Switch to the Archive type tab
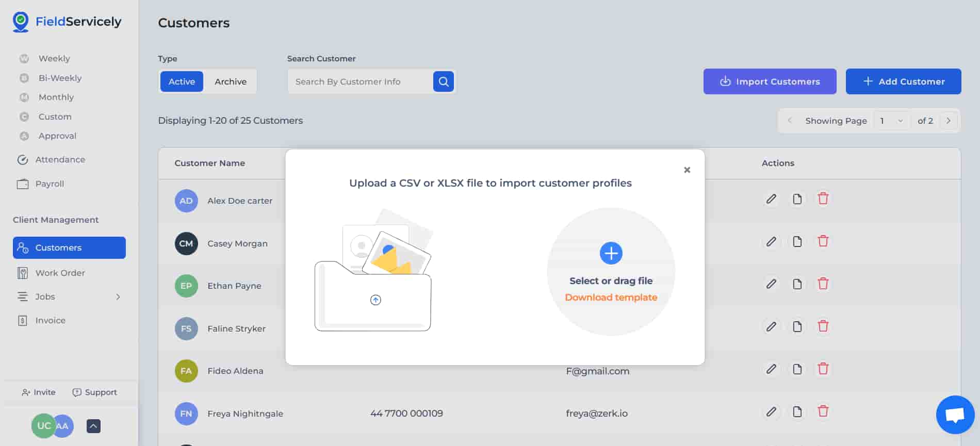 click(x=231, y=81)
